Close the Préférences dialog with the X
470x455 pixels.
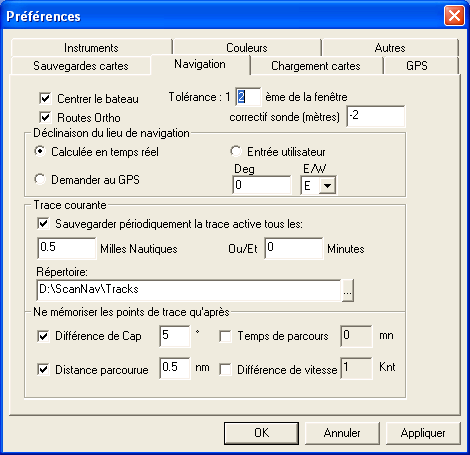(x=454, y=16)
